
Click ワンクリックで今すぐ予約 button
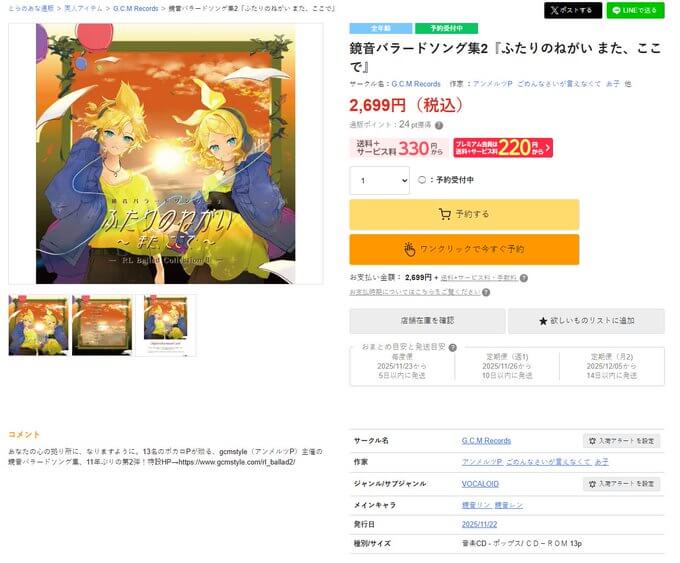[464, 249]
